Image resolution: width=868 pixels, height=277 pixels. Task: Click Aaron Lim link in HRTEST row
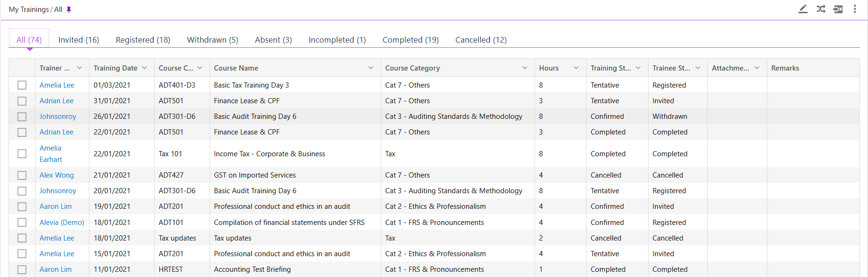[56, 269]
